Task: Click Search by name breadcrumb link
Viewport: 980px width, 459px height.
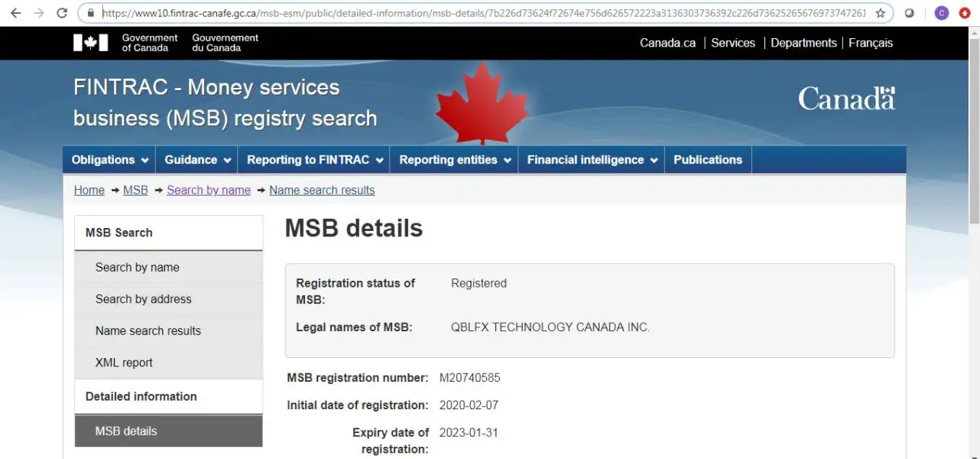Action: 209,190
